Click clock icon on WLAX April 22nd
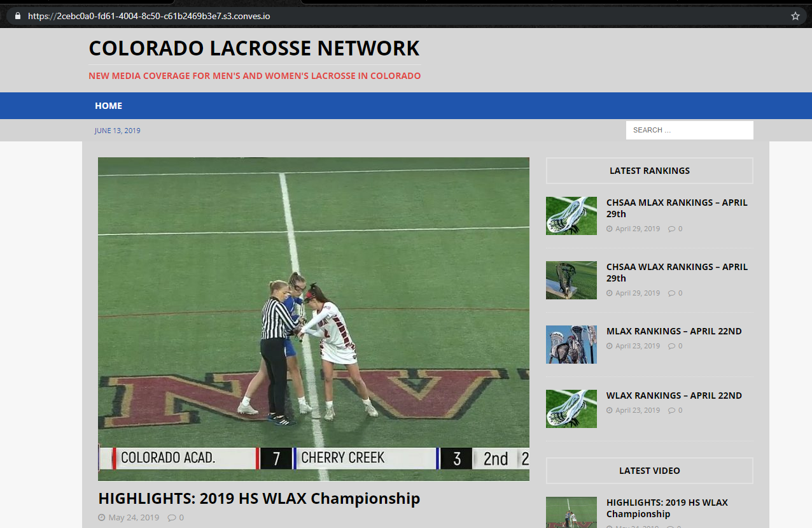Viewport: 812px width, 528px height. 610,410
